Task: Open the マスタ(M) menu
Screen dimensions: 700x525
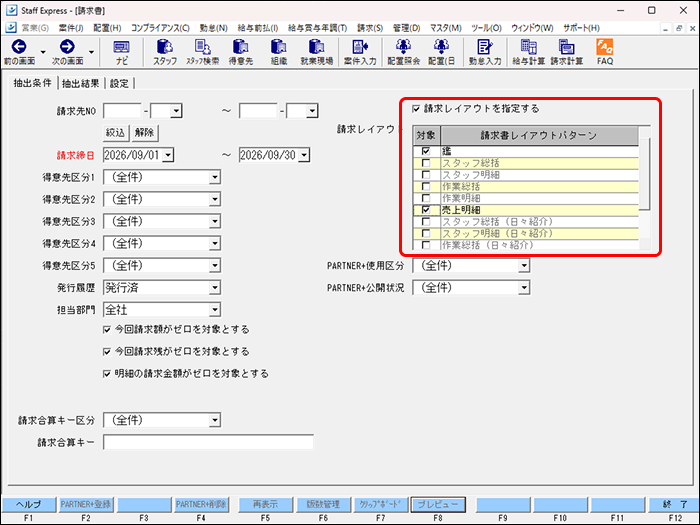Action: coord(446,28)
